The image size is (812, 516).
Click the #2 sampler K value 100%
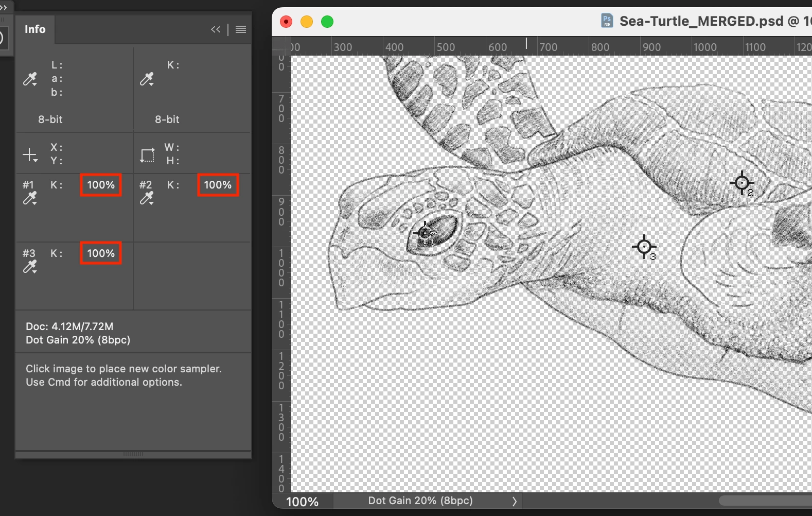point(218,185)
